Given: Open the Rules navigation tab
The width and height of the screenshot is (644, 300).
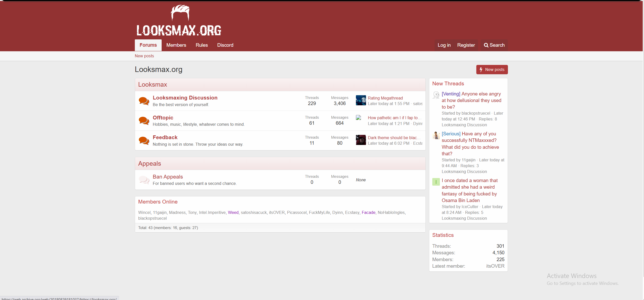Looking at the screenshot, I should tap(202, 45).
